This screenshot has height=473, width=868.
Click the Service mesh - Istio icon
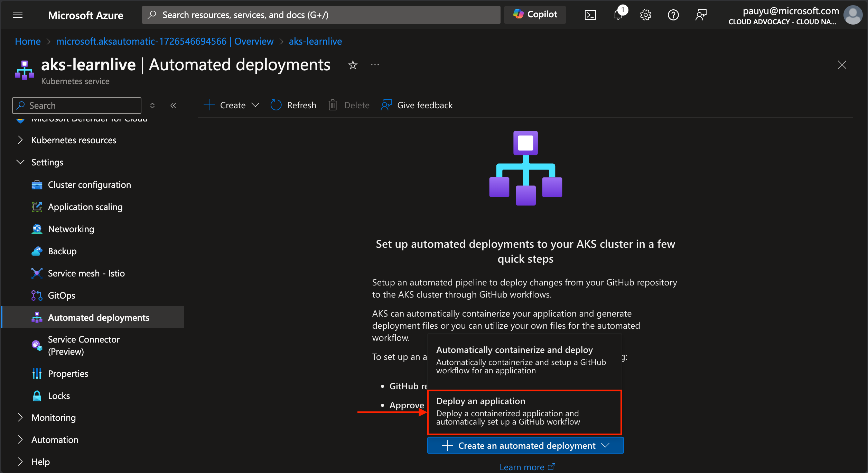(36, 273)
